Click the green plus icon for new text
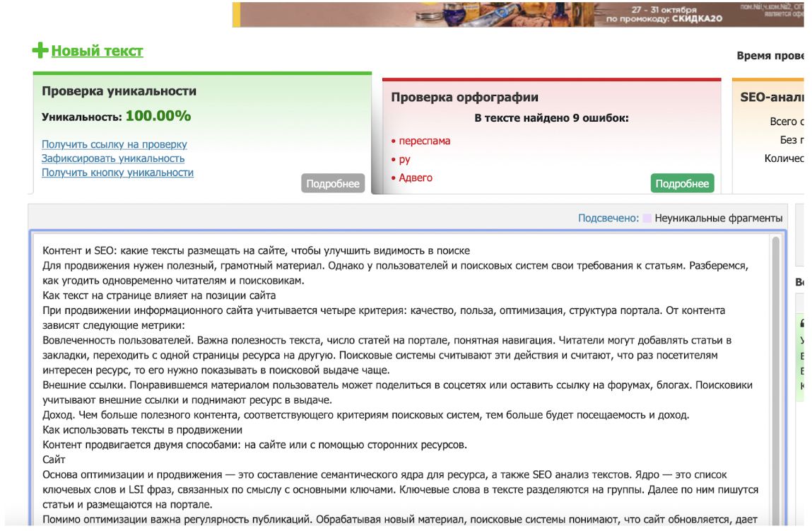 39,51
